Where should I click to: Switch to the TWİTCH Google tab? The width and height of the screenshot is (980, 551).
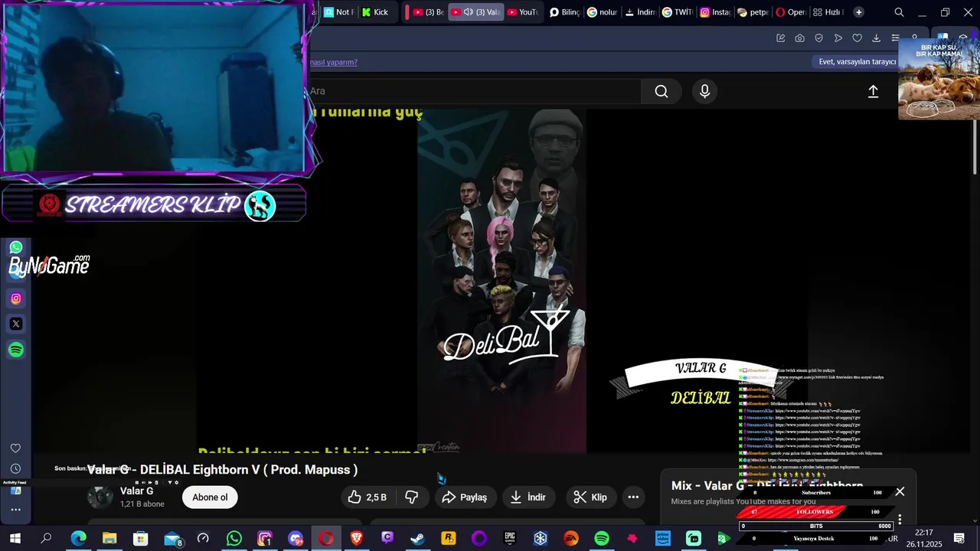tap(678, 12)
